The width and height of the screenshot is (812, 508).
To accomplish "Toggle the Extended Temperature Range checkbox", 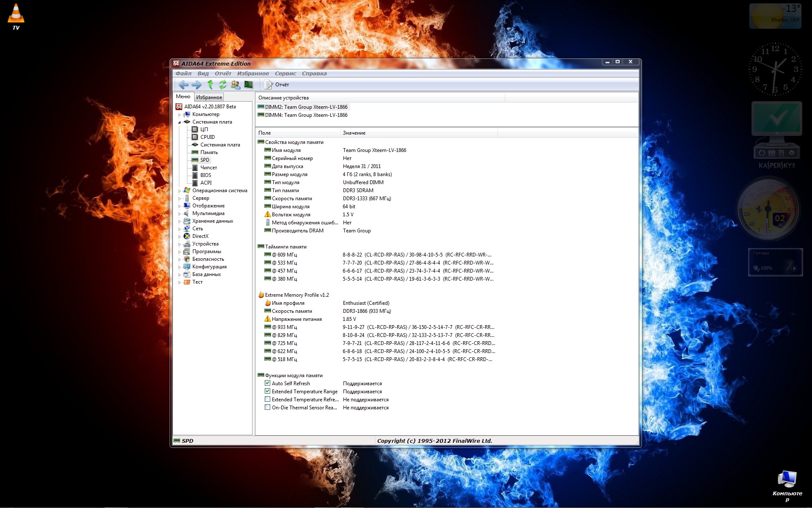I will click(267, 391).
